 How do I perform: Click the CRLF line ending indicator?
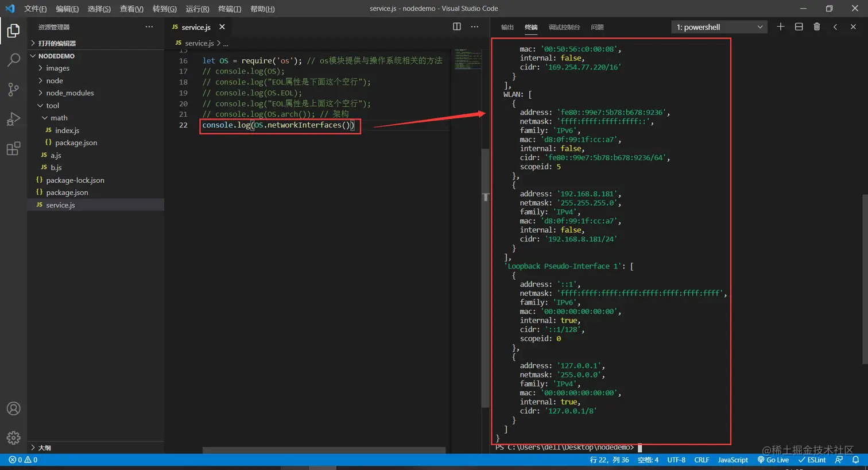click(702, 460)
